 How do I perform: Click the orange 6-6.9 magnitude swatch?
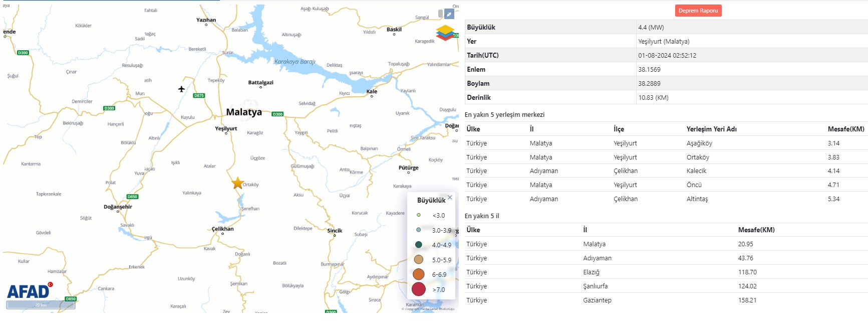(419, 274)
